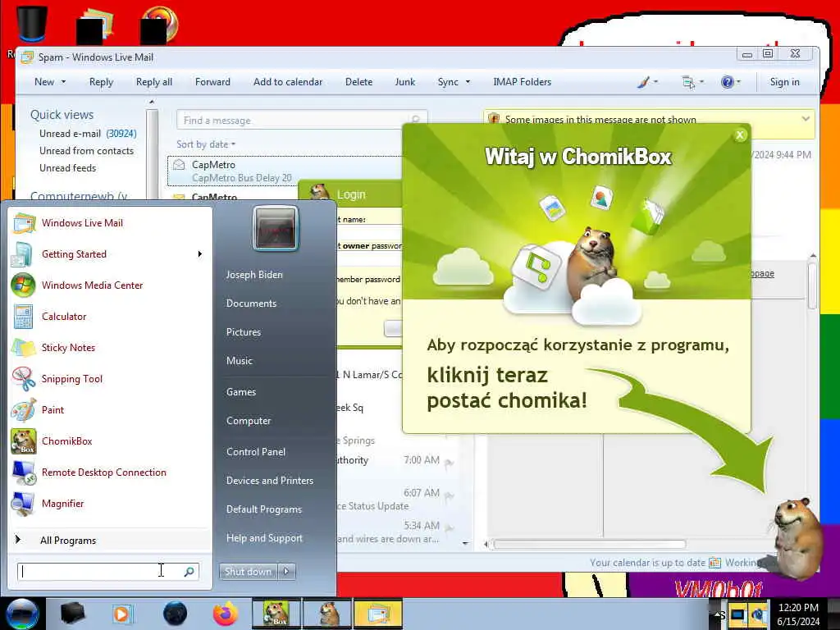The width and height of the screenshot is (840, 630).
Task: Open Shut down options arrow
Action: point(286,572)
